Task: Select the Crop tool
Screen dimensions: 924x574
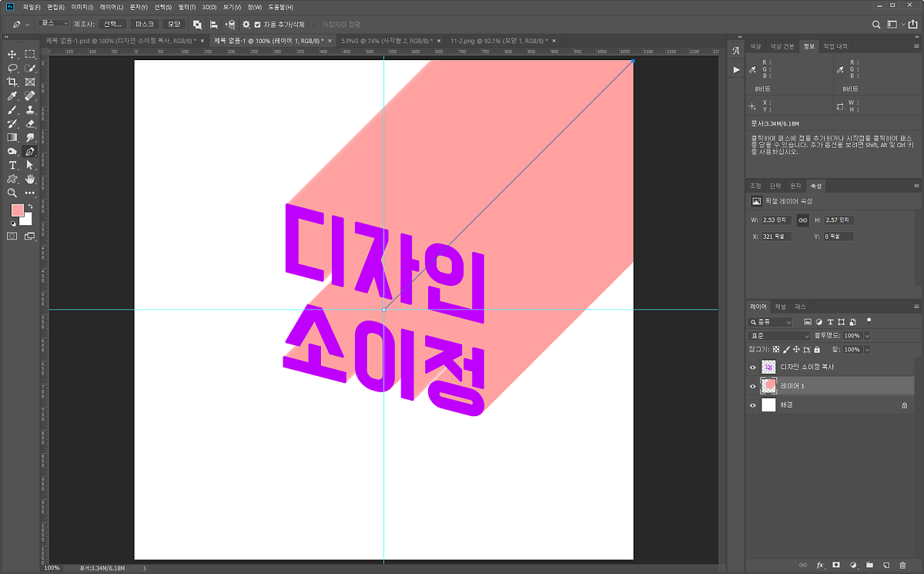Action: 12,82
